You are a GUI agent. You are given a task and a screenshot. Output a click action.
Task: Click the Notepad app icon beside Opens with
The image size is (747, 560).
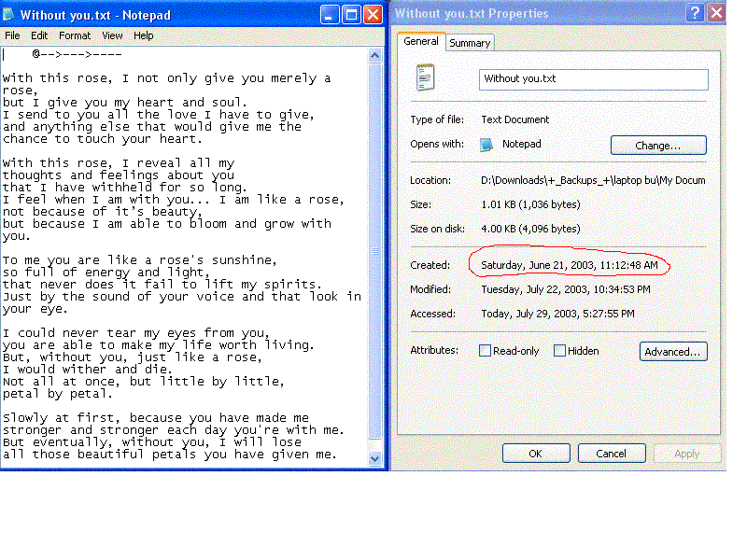point(486,145)
